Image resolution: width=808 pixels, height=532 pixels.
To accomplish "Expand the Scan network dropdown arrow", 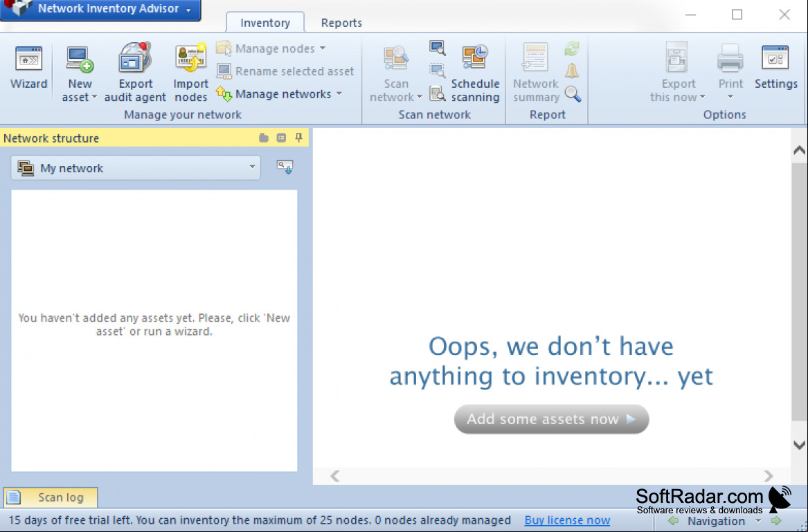I will tap(420, 98).
